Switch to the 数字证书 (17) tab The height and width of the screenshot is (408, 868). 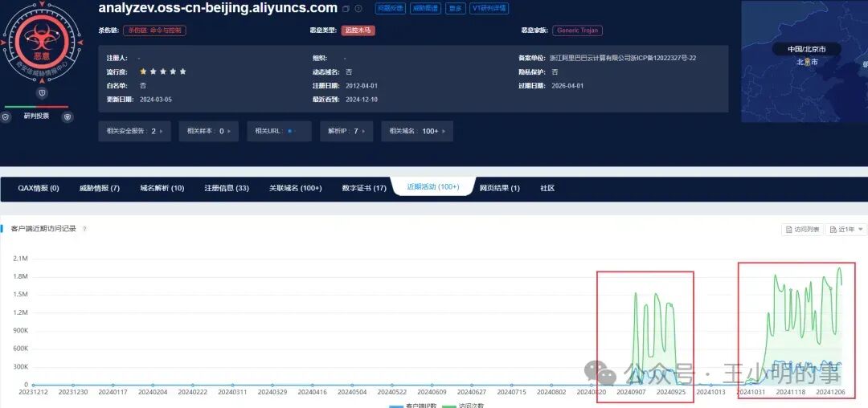point(364,188)
